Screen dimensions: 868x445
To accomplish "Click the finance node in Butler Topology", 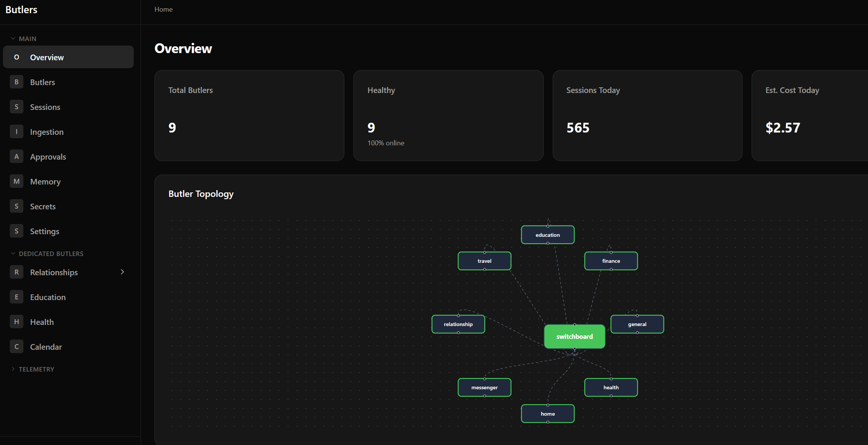I will point(611,261).
